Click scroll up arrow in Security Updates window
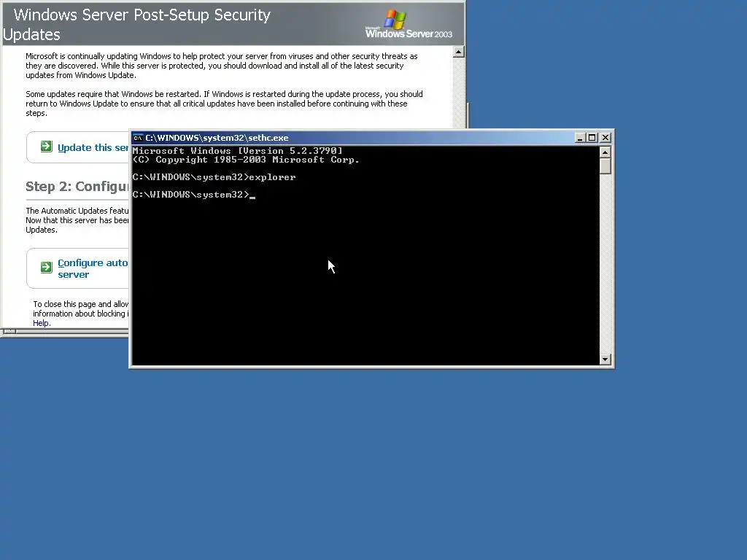The image size is (747, 560). (458, 52)
